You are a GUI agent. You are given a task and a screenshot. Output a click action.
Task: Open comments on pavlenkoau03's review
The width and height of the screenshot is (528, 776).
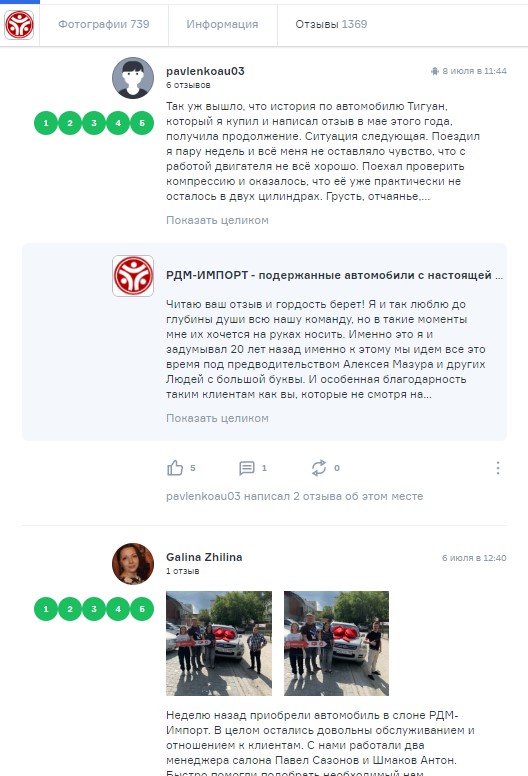[x=246, y=468]
